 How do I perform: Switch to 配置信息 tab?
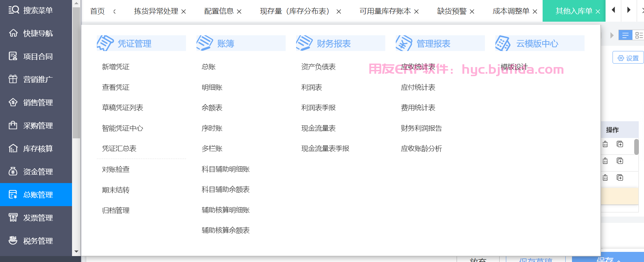pyautogui.click(x=219, y=11)
